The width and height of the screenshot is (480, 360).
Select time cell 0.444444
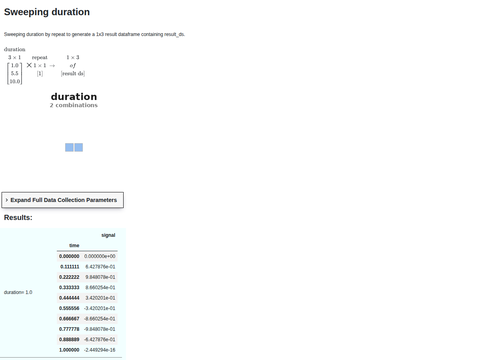tap(69, 298)
